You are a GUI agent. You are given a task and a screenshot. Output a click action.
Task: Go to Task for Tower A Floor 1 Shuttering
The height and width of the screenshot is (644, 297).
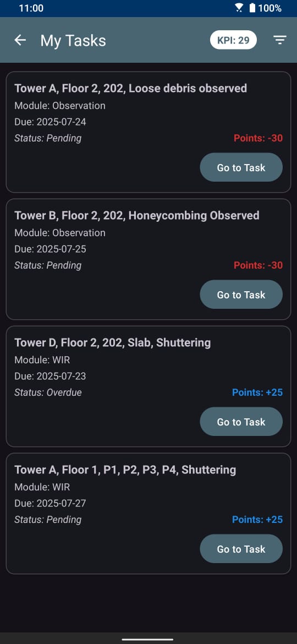click(x=241, y=549)
